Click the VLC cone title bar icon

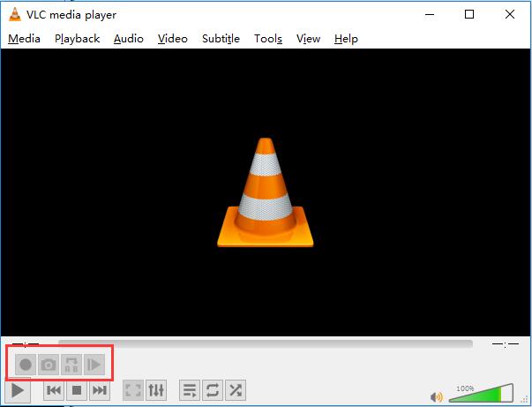point(15,14)
